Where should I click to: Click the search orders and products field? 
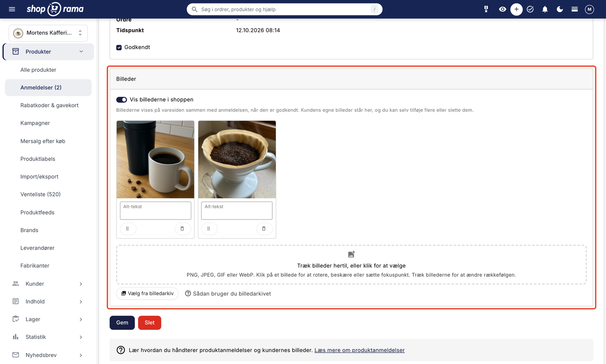tap(284, 9)
